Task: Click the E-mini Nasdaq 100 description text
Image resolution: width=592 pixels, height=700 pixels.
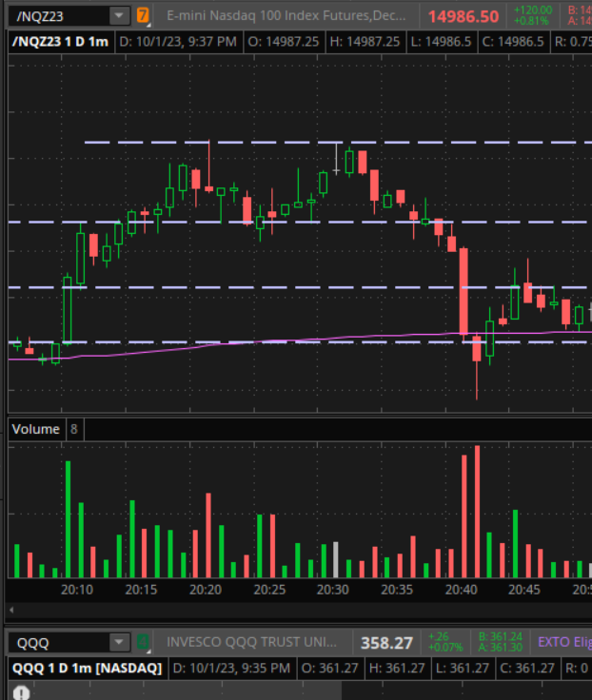Action: (286, 15)
